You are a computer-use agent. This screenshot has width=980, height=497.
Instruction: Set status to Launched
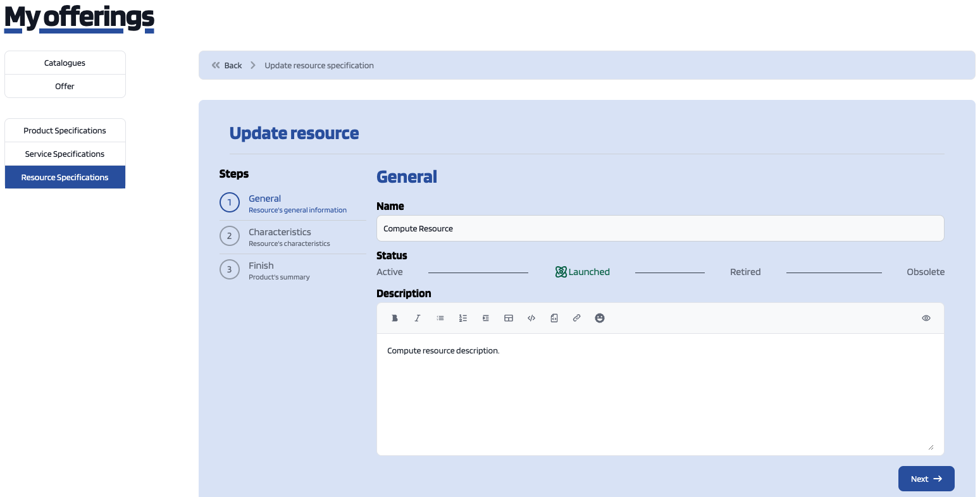click(x=588, y=272)
